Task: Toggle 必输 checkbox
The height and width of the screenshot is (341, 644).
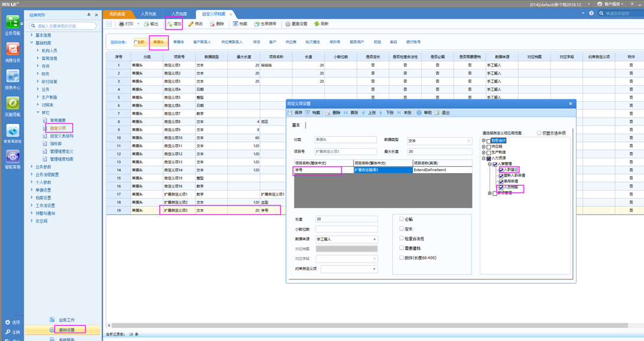Action: coord(402,219)
